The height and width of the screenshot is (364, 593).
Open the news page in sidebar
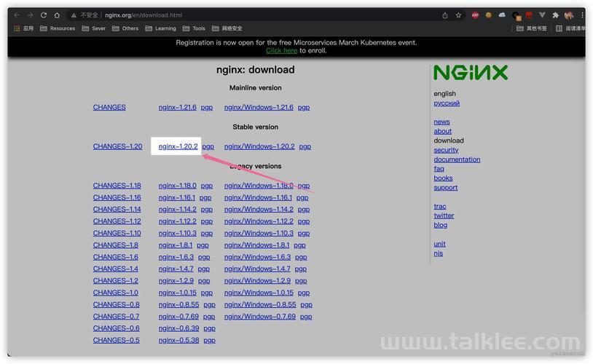(x=441, y=122)
